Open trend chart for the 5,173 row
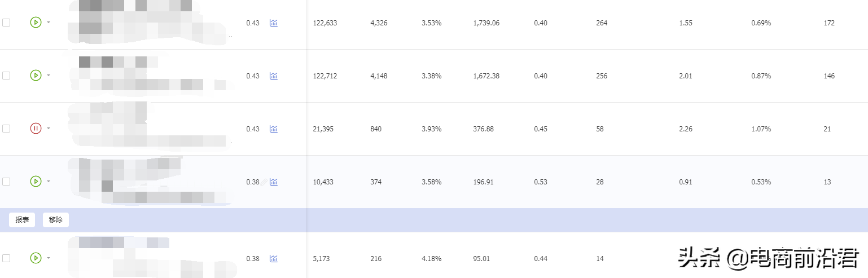This screenshot has height=278, width=868. point(274,258)
